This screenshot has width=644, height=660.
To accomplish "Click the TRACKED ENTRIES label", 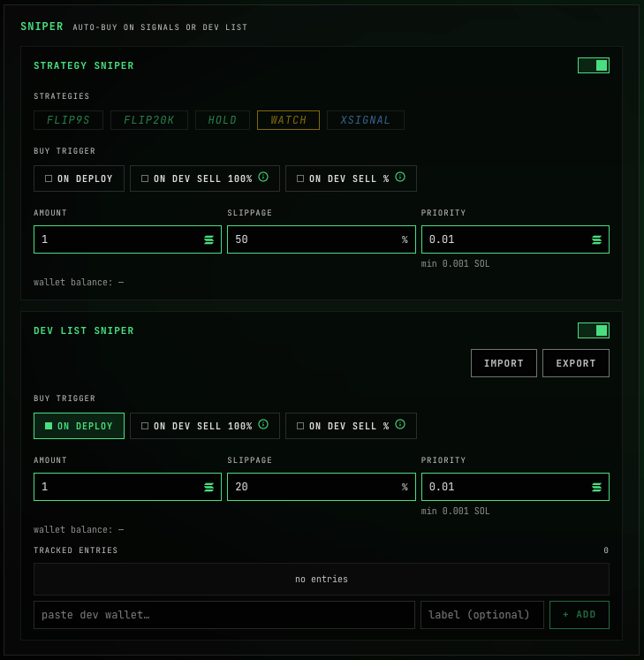I will [76, 550].
